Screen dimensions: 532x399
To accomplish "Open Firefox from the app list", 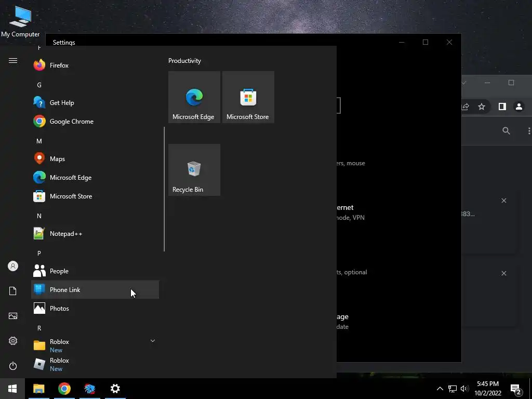I will pyautogui.click(x=95, y=65).
